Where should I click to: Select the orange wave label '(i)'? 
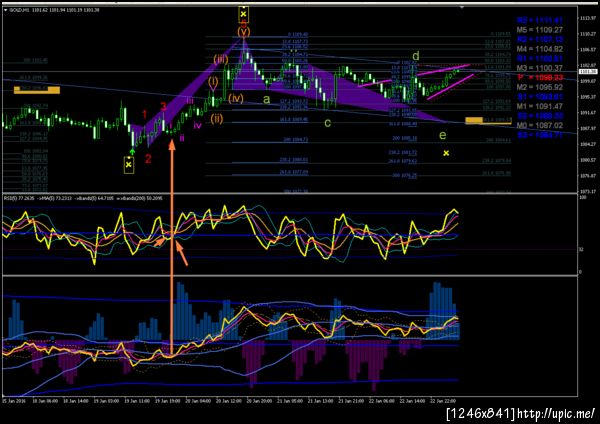[x=214, y=82]
